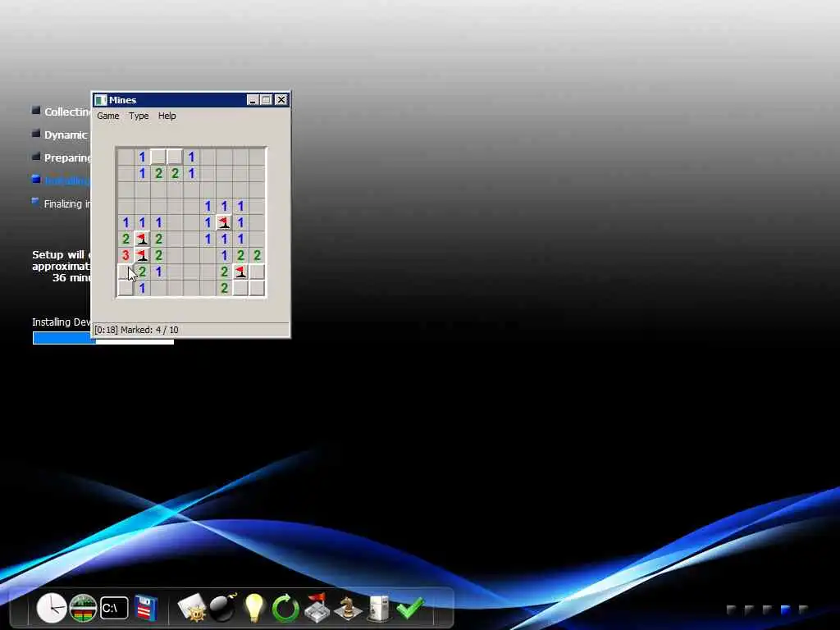Open the Help menu in Mines

coord(167,116)
